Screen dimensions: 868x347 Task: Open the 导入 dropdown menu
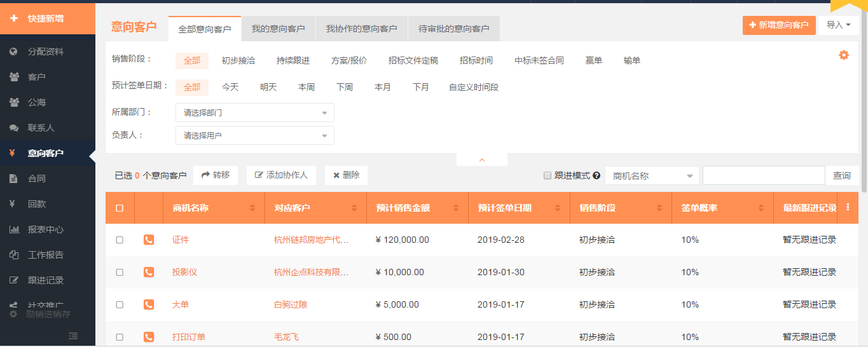pyautogui.click(x=838, y=25)
